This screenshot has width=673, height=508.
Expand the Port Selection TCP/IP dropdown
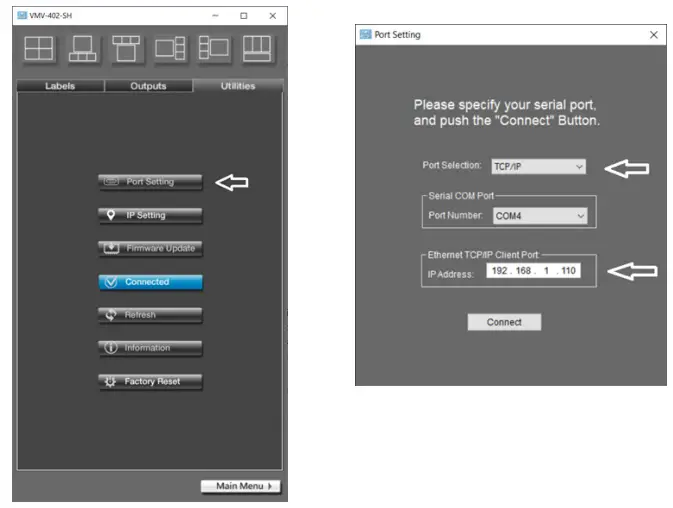coord(538,166)
